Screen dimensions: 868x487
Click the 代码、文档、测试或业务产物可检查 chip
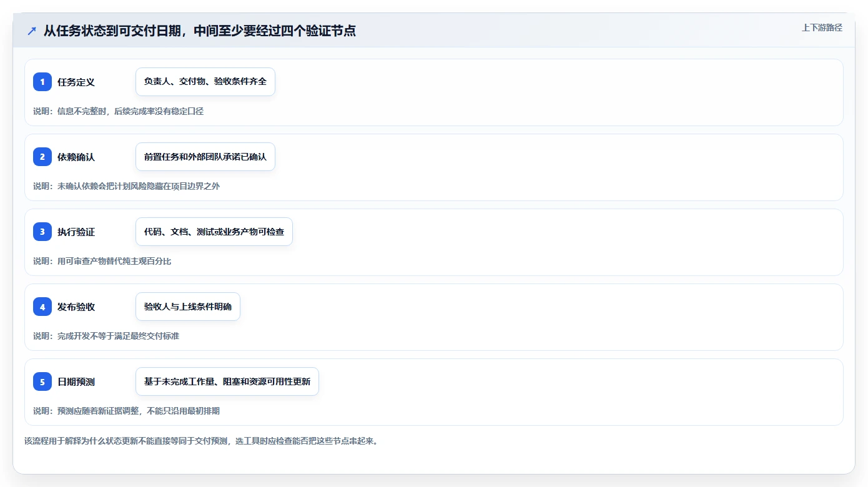tap(214, 232)
